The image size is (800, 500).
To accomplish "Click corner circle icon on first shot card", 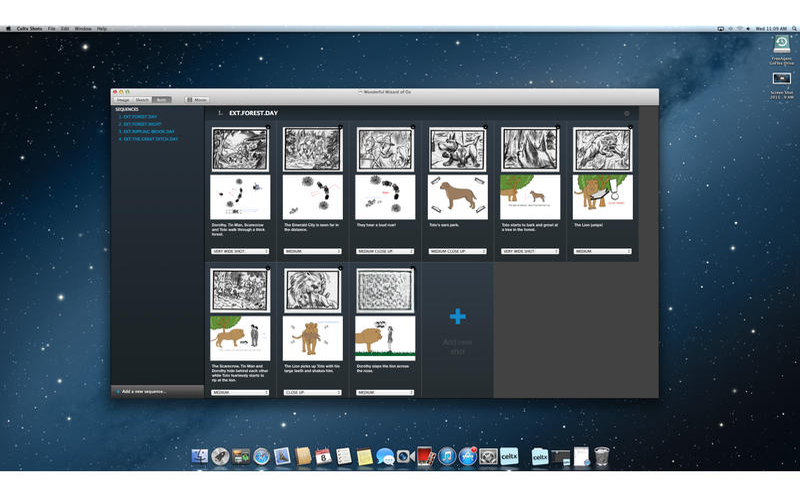I will [267, 127].
